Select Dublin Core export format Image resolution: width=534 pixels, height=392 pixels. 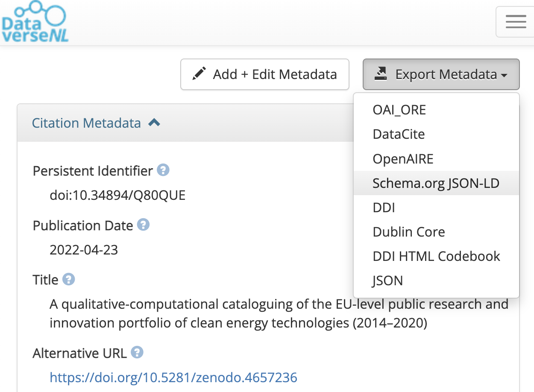pyautogui.click(x=408, y=231)
